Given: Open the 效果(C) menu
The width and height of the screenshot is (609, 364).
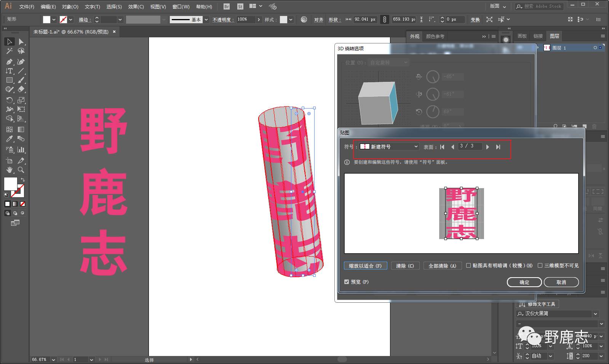Looking at the screenshot, I should [136, 6].
